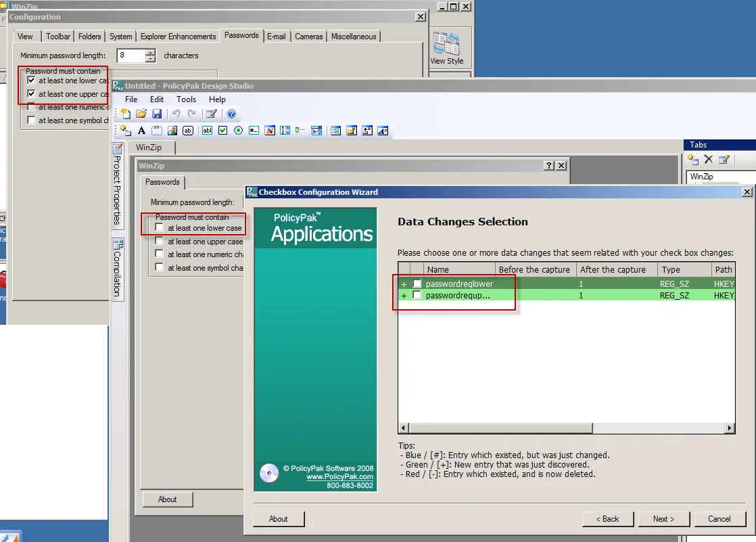Click the horizontal scrollbar thumb in data changes list
Image resolution: width=756 pixels, height=542 pixels.
(x=501, y=428)
